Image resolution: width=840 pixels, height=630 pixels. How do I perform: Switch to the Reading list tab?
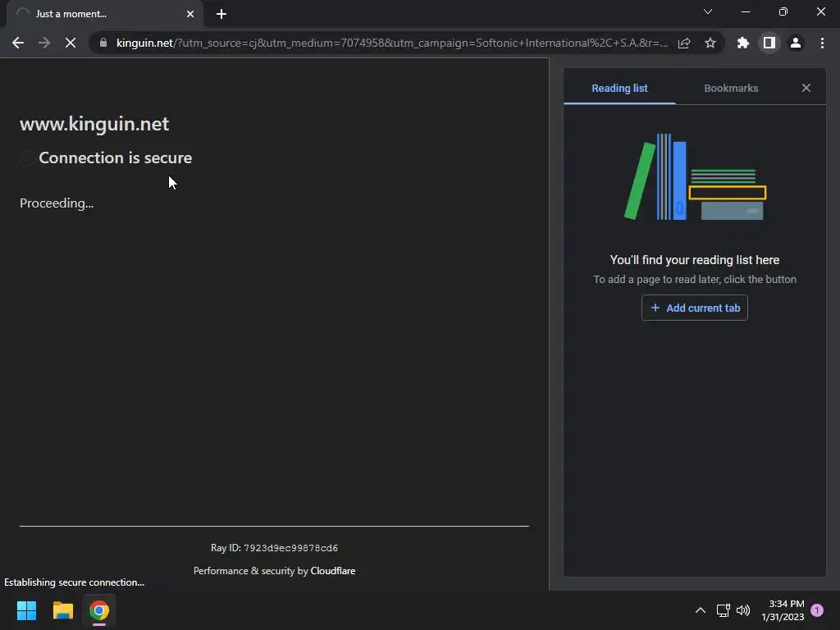click(619, 89)
